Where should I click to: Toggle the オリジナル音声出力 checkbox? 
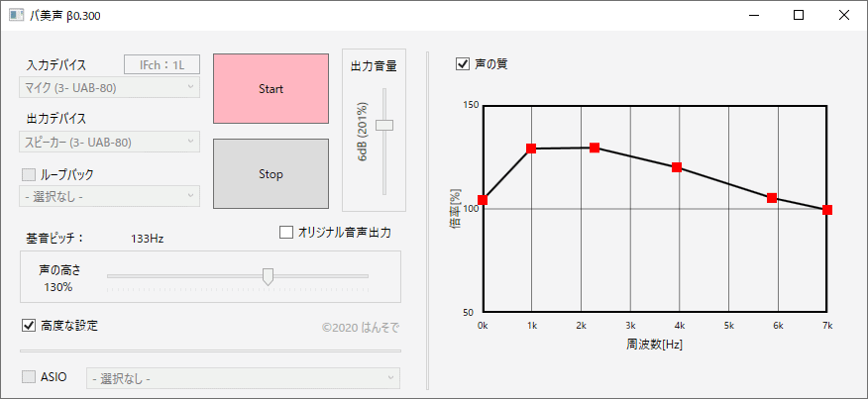pyautogui.click(x=286, y=233)
